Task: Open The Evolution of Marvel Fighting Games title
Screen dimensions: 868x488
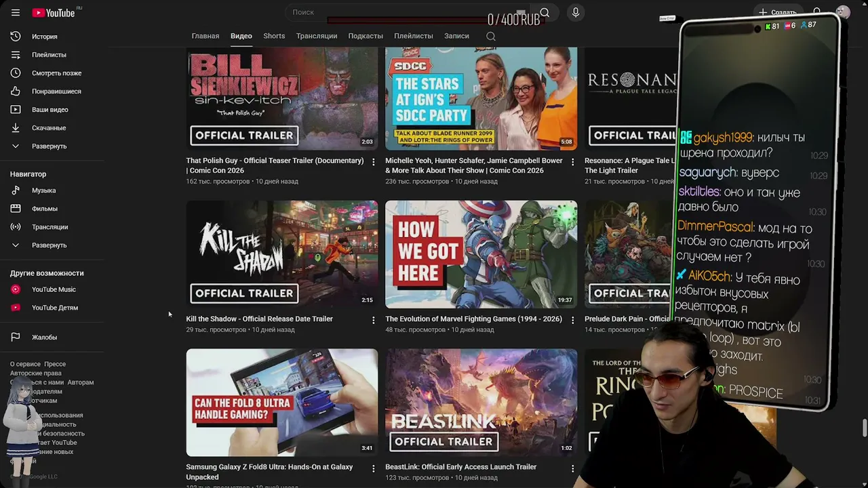Action: 473,319
